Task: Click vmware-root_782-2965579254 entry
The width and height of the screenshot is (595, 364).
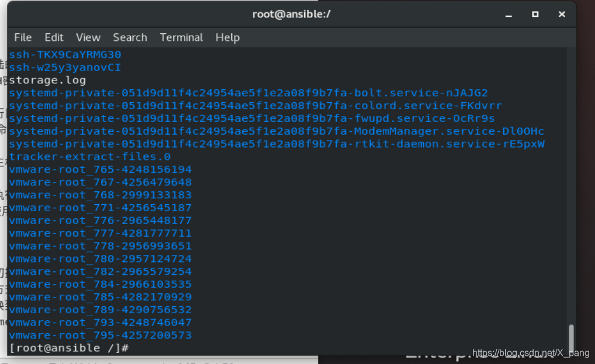Action: [x=100, y=272]
